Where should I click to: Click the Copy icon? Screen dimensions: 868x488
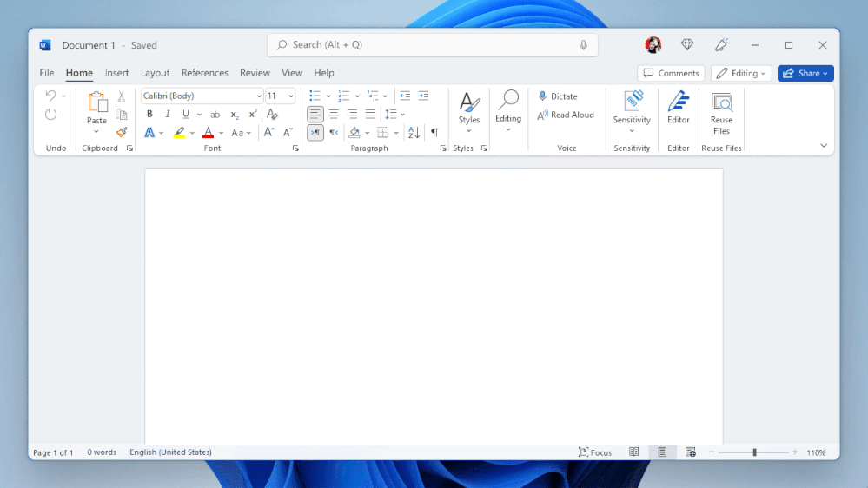tap(122, 114)
